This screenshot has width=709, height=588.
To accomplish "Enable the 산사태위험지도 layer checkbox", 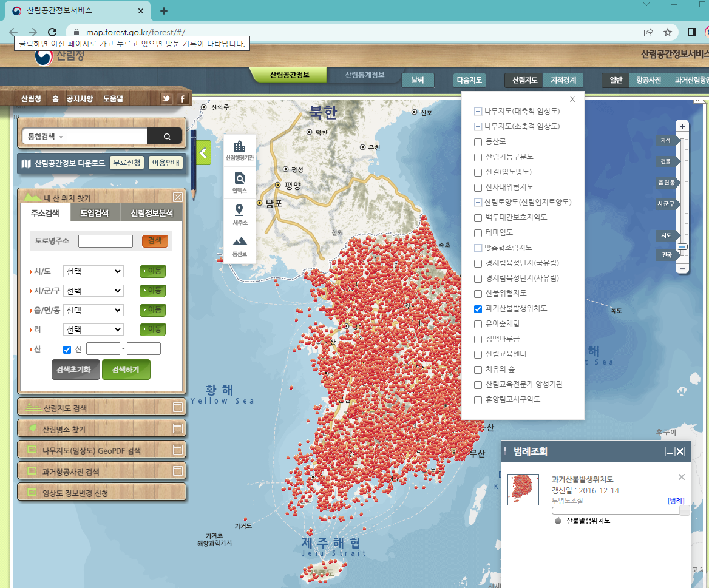I will point(478,188).
